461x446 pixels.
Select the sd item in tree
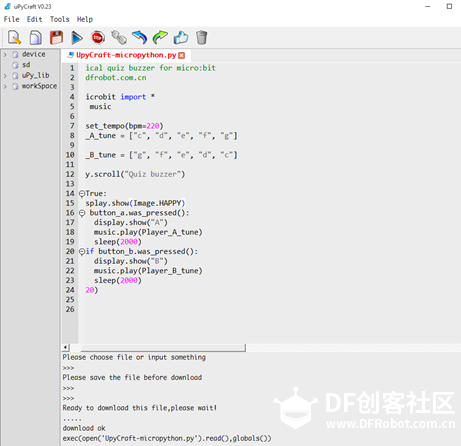click(26, 65)
